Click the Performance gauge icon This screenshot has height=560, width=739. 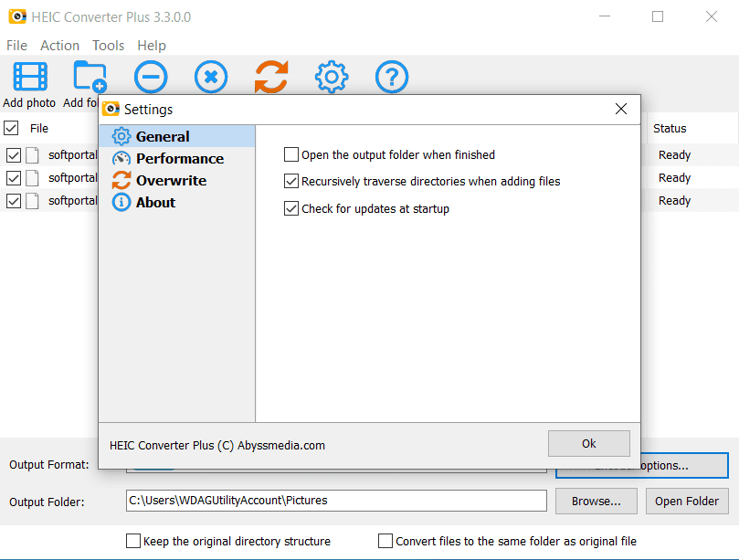[121, 158]
